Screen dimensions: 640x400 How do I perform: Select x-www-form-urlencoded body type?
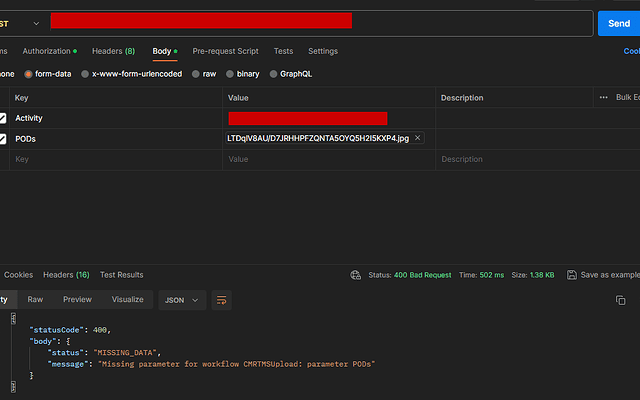[x=86, y=74]
